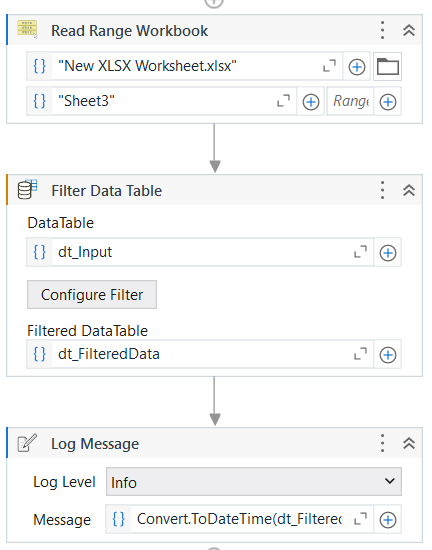
Task: Click the Configure Filter button
Action: pyautogui.click(x=92, y=295)
